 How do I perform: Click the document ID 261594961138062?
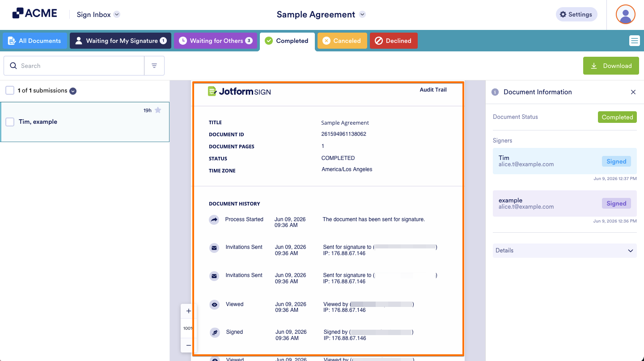(x=343, y=134)
